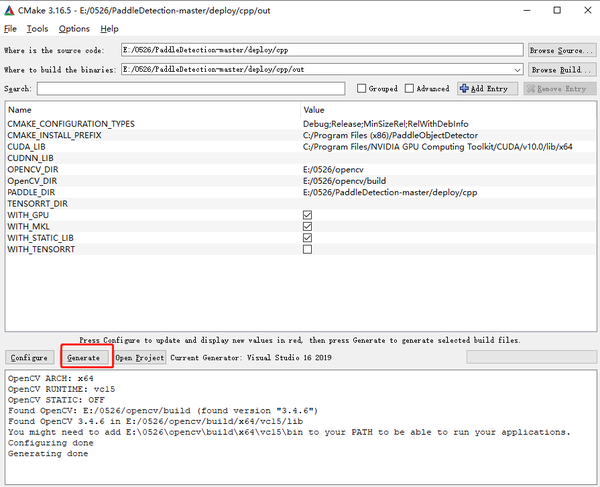Click the Generate button
The image size is (600, 487).
coord(84,358)
